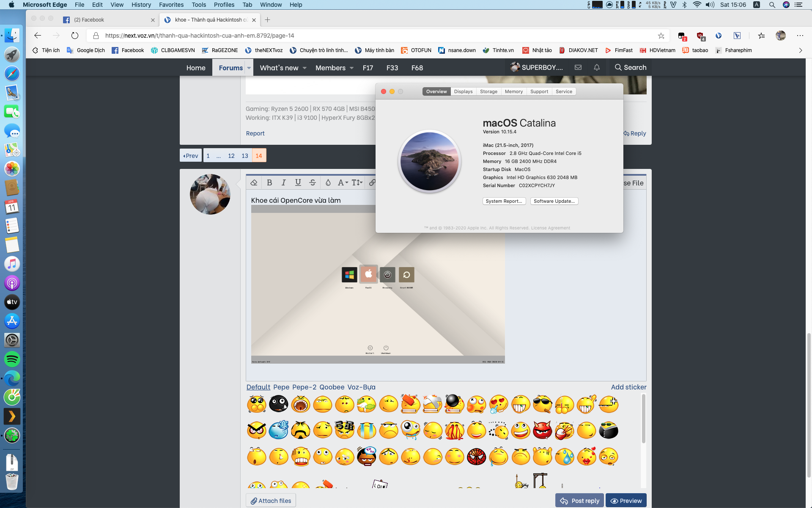Open the Profiles menu in menu bar
This screenshot has width=812, height=508.
[x=224, y=5]
